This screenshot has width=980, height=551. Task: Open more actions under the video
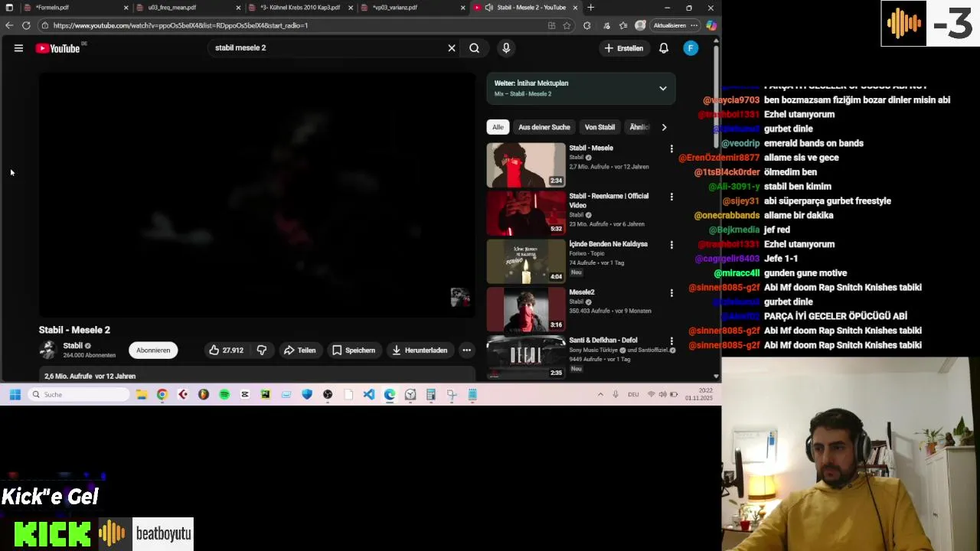466,350
